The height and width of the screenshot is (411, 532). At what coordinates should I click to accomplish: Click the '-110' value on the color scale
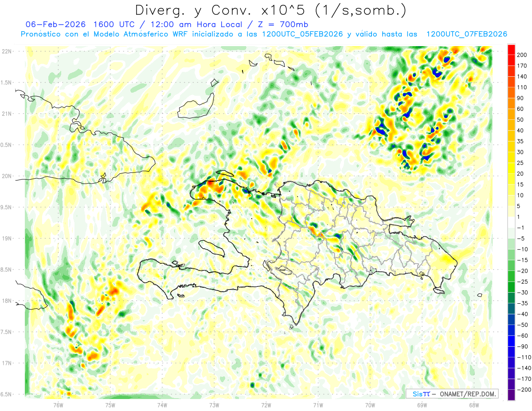click(x=524, y=357)
